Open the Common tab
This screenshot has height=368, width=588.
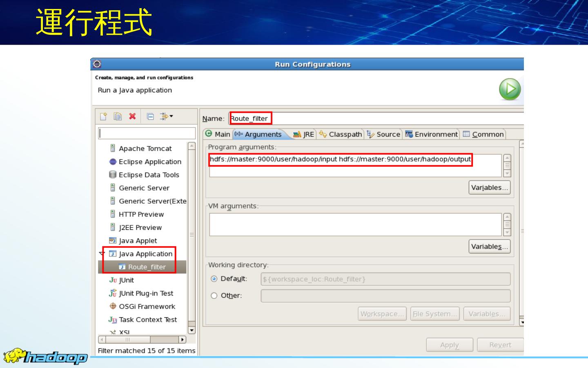(483, 134)
